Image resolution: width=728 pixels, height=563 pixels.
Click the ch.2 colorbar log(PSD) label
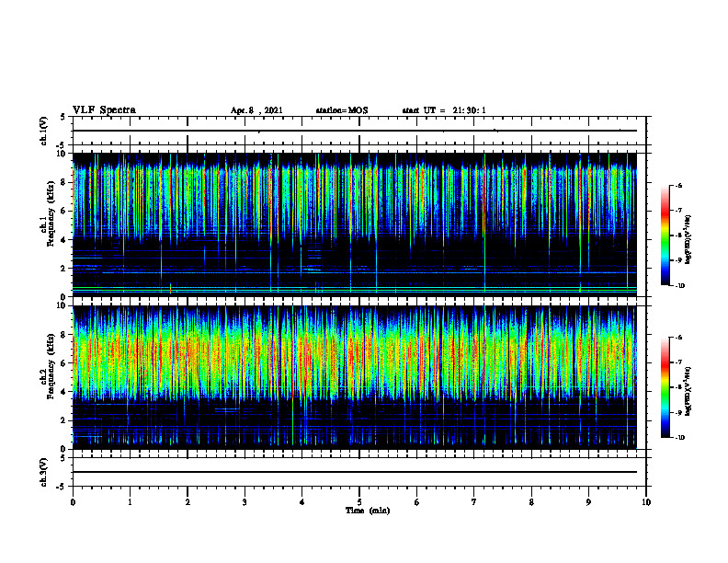click(688, 391)
